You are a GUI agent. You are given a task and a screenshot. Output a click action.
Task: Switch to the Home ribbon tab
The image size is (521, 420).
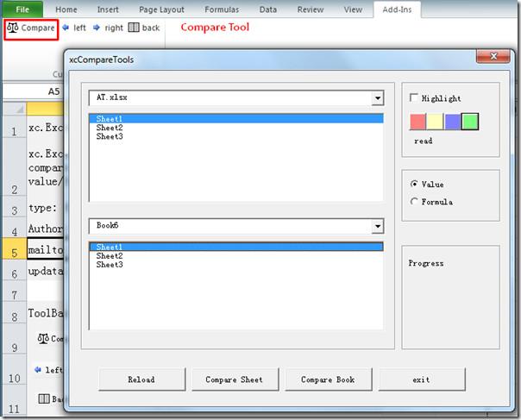66,9
